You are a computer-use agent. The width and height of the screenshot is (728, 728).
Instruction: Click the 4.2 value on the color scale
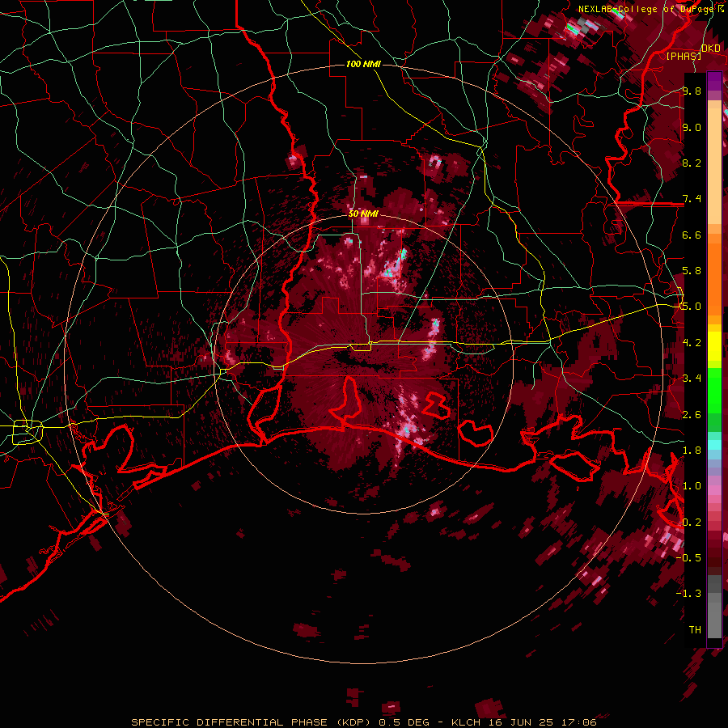click(692, 342)
